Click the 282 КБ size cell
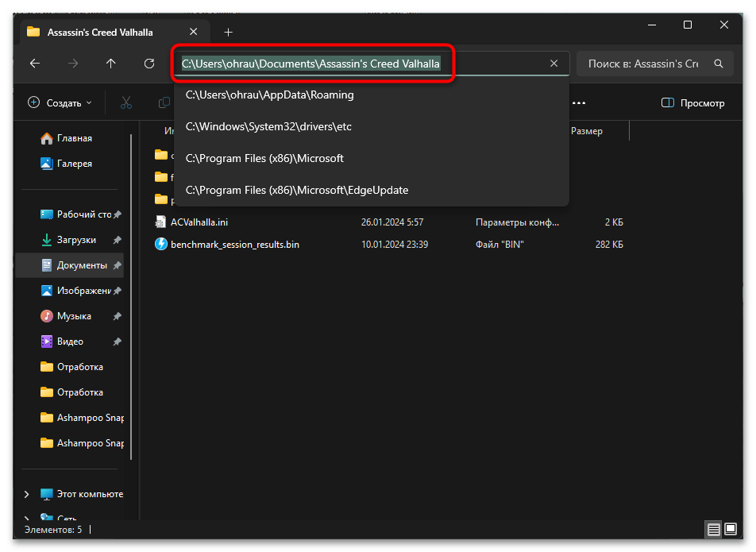 click(609, 245)
